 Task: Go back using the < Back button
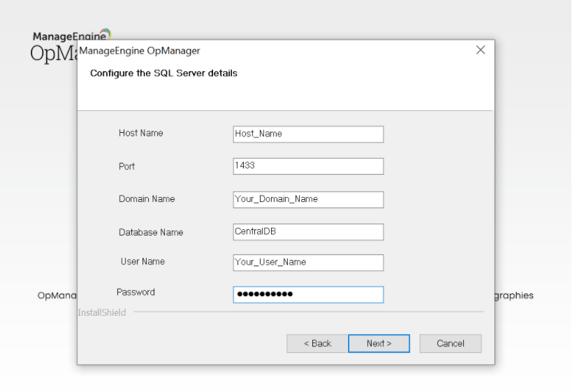317,343
